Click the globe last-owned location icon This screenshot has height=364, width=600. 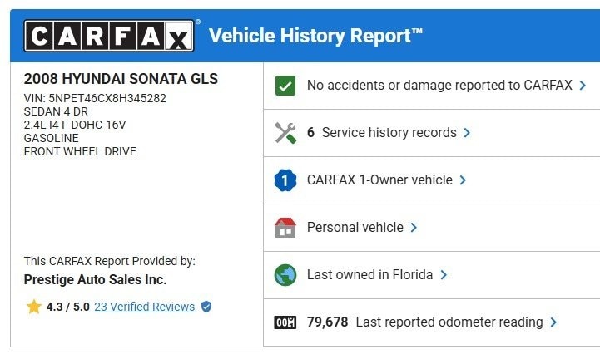coord(285,275)
